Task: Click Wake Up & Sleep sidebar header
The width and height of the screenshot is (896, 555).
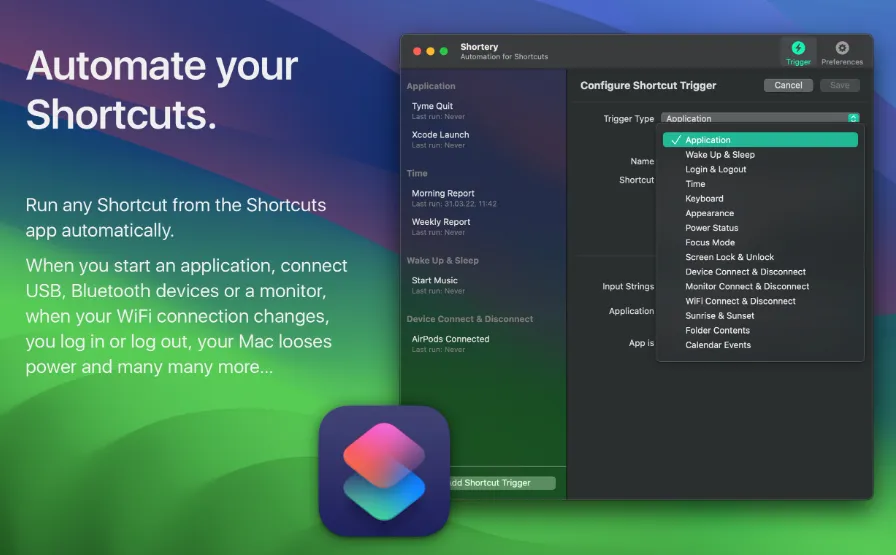Action: (442, 261)
